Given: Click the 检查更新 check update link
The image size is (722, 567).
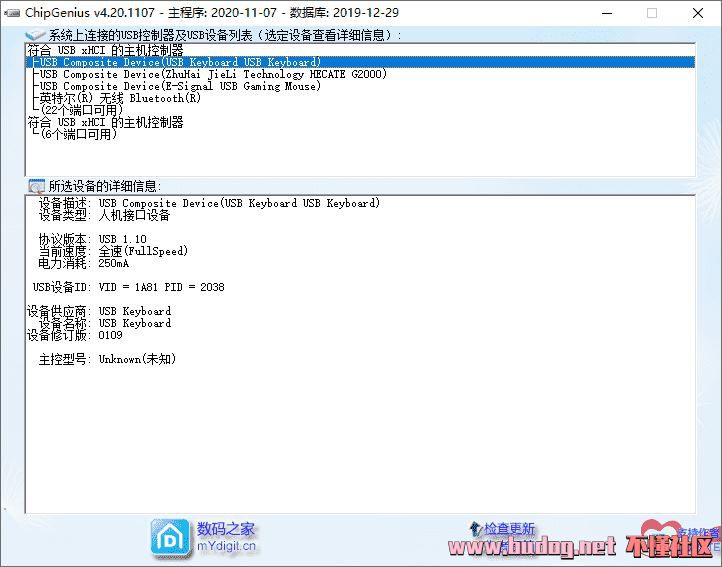Looking at the screenshot, I should [x=509, y=529].
